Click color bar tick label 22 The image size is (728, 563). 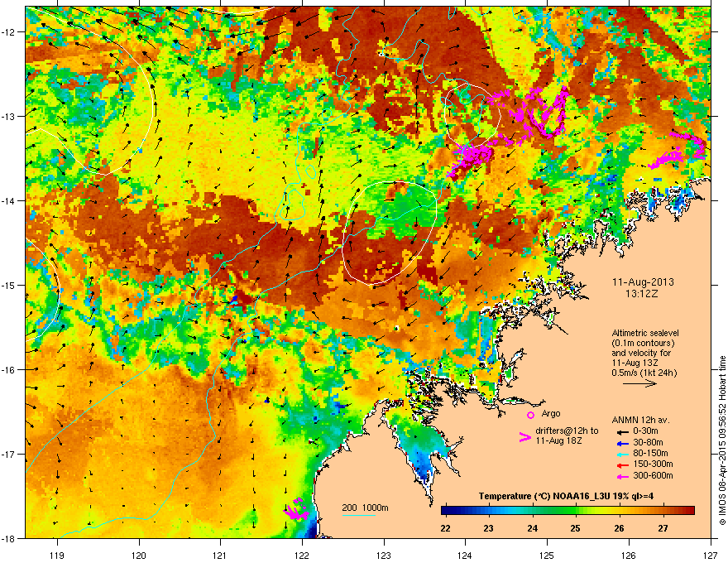tap(445, 528)
